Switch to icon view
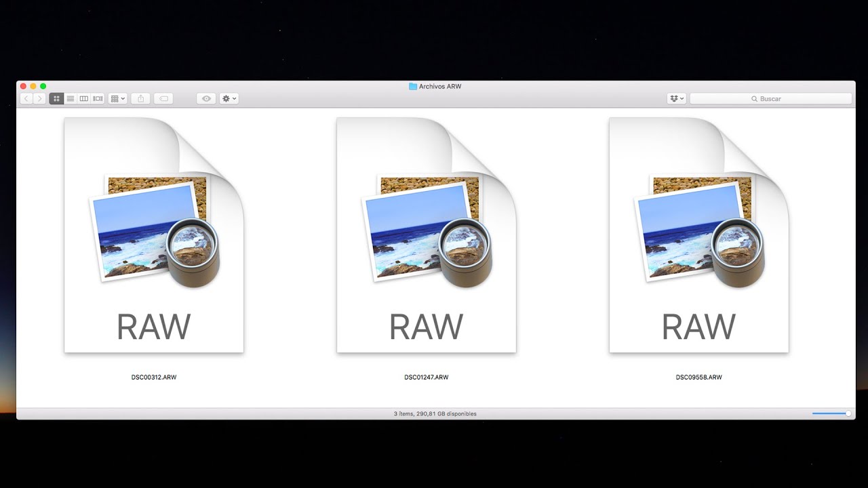The height and width of the screenshot is (488, 868). pos(56,98)
